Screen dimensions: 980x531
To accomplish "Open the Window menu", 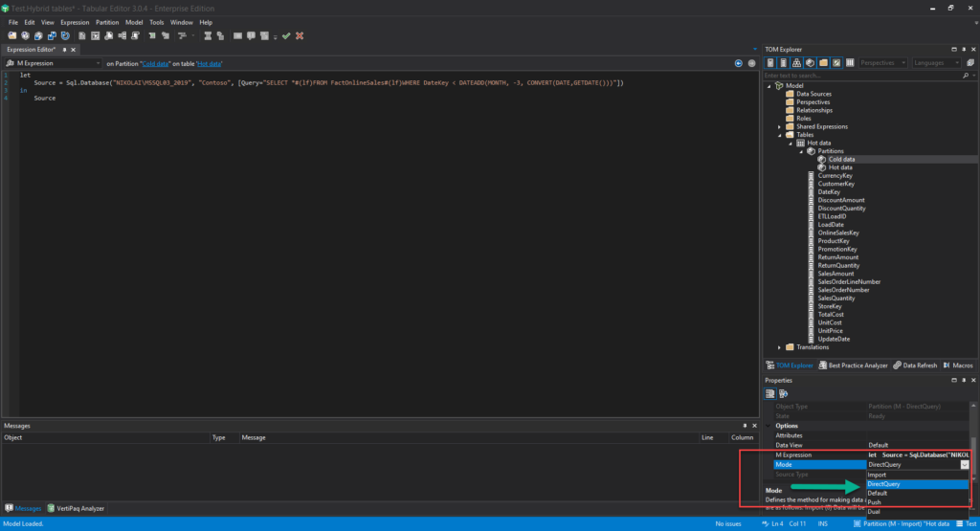I will point(181,22).
